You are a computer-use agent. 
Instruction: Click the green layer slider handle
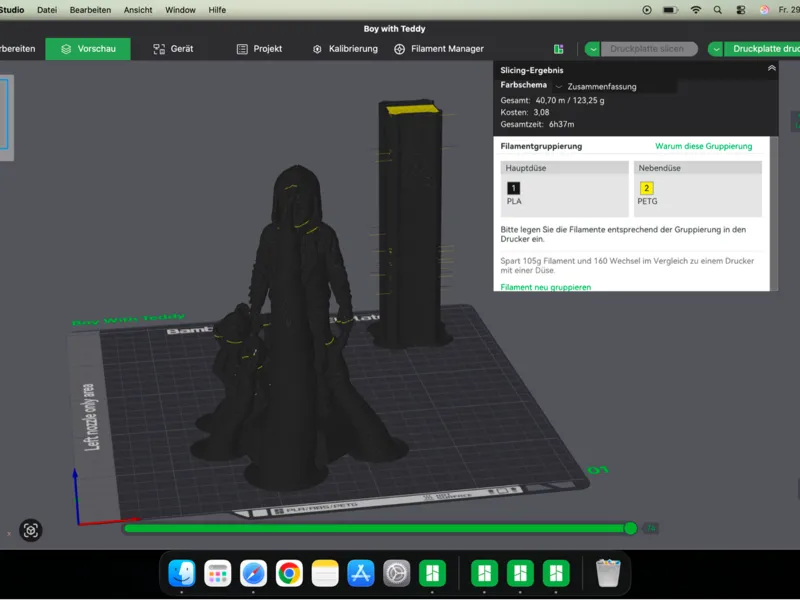click(631, 529)
